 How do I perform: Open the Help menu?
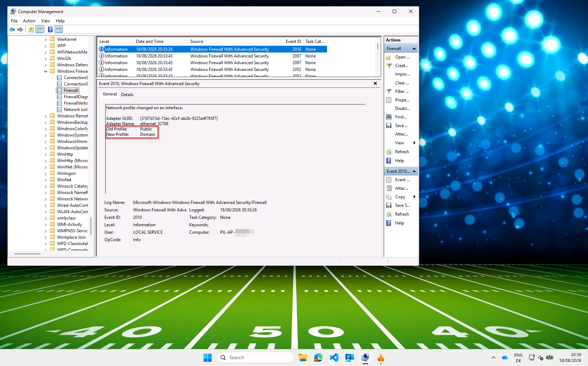[60, 21]
